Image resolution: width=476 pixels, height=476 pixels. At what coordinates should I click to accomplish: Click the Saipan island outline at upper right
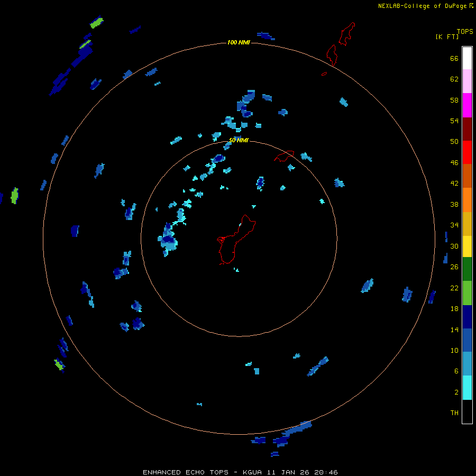pos(346,34)
